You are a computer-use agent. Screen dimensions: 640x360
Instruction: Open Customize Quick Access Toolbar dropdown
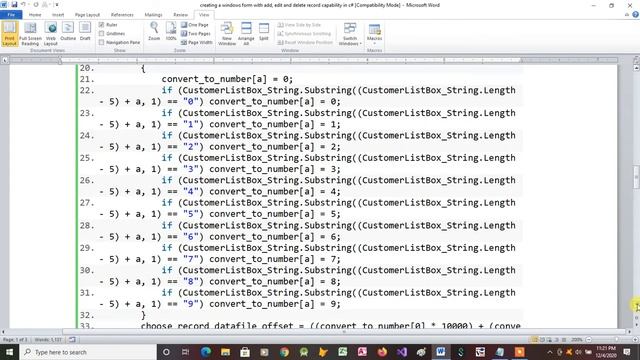(x=57, y=4)
